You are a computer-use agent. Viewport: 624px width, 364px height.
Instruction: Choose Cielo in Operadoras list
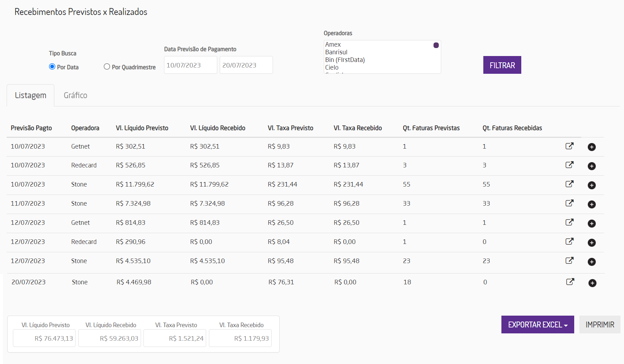point(332,68)
